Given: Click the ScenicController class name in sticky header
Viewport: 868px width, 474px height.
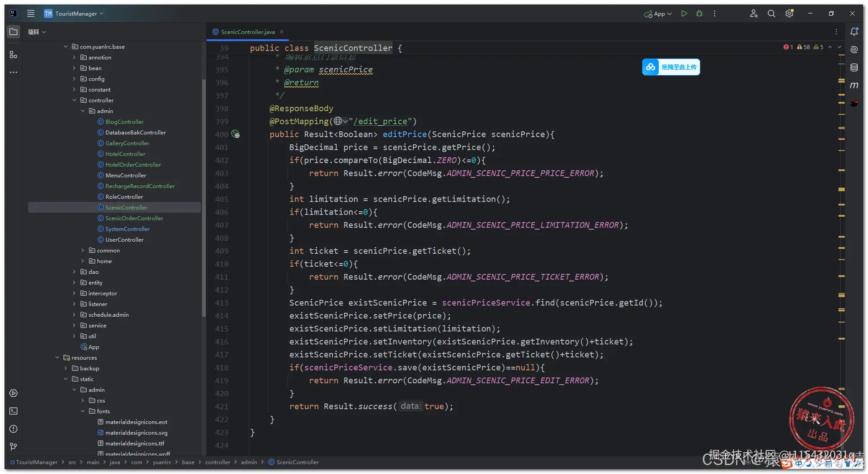Looking at the screenshot, I should pyautogui.click(x=353, y=48).
